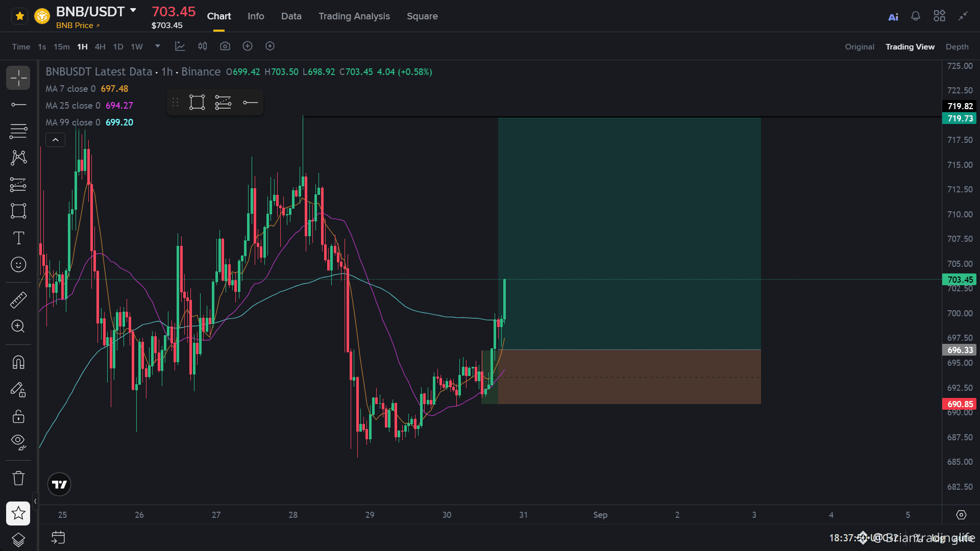Open the BNB Price link

coord(78,26)
